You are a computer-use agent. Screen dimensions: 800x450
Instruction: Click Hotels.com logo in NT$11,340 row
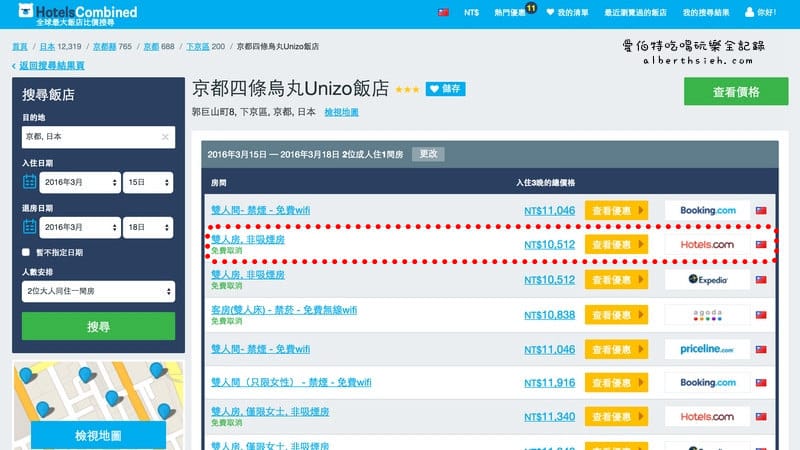pyautogui.click(x=707, y=417)
